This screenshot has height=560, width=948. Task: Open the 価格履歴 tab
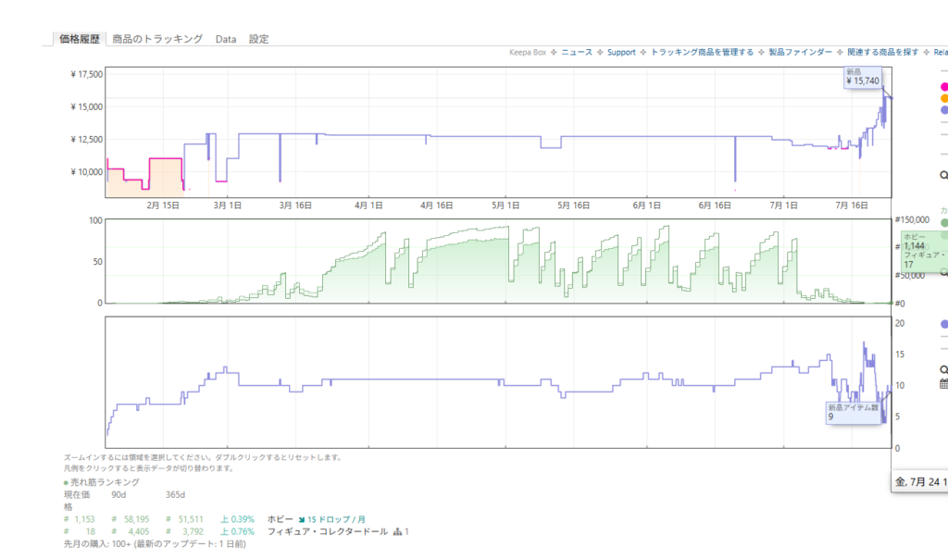[80, 39]
